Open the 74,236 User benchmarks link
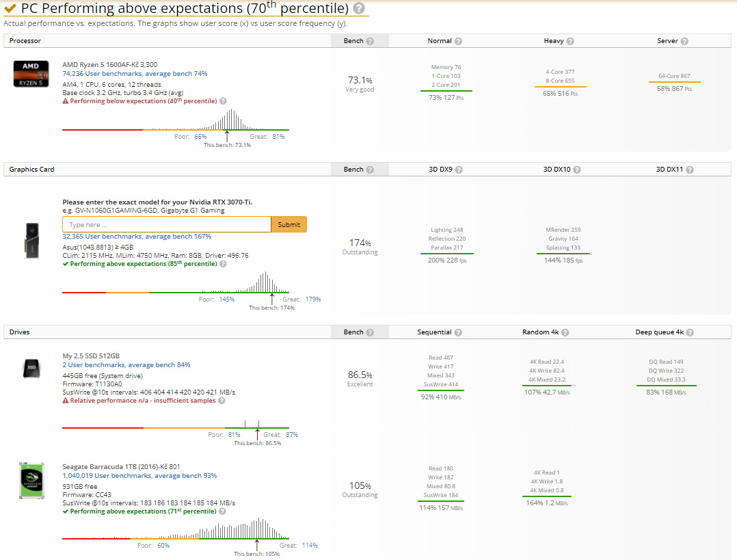 coord(135,74)
